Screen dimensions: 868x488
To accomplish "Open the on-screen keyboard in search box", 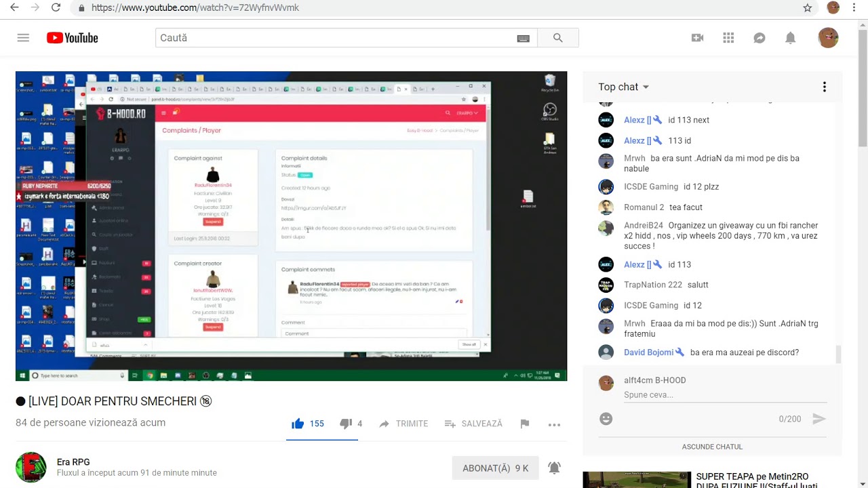I will pyautogui.click(x=523, y=39).
